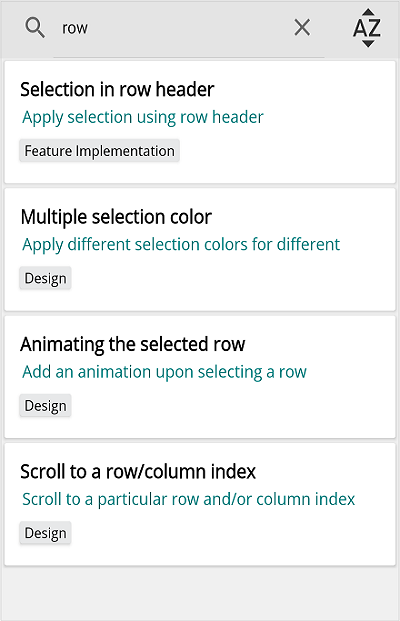Follow 'Scroll to a particular row and/or column index'
This screenshot has height=621, width=400.
point(189,499)
